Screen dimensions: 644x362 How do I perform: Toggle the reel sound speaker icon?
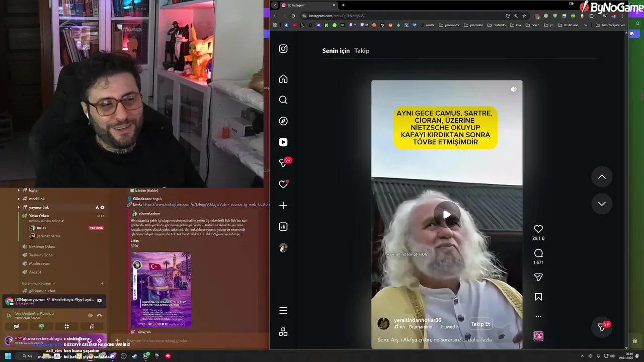tap(513, 89)
